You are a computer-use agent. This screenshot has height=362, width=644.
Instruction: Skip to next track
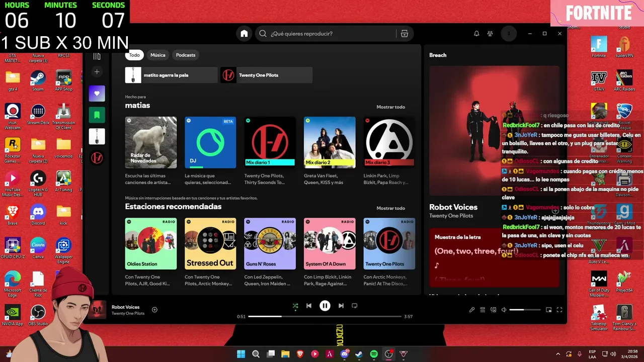pos(341,306)
